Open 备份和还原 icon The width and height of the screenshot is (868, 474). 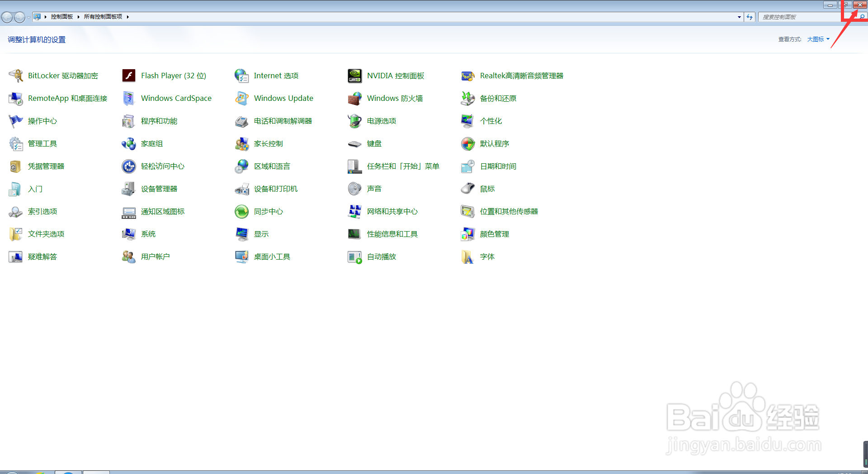468,98
